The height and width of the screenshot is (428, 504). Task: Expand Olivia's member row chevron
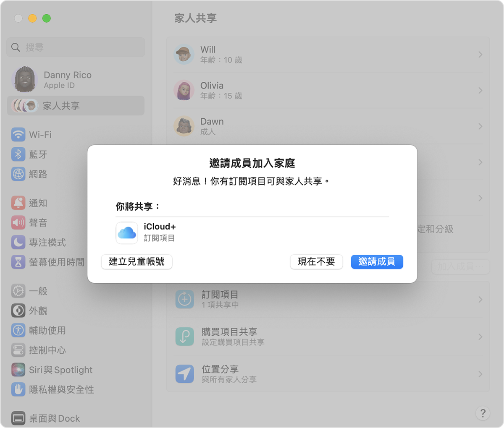[480, 90]
